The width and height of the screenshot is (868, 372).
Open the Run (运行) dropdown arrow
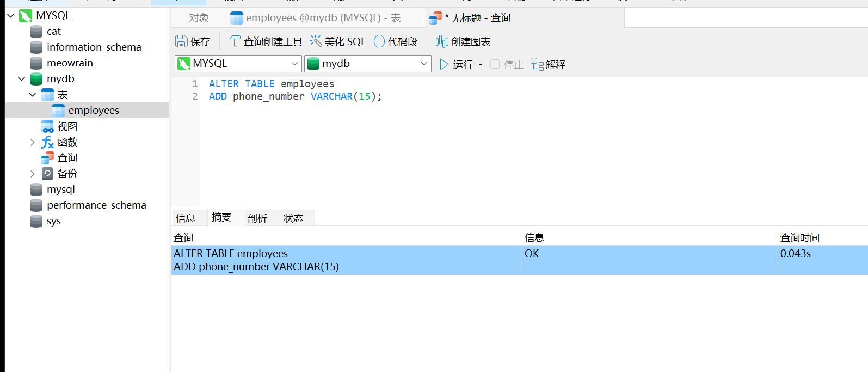(481, 65)
